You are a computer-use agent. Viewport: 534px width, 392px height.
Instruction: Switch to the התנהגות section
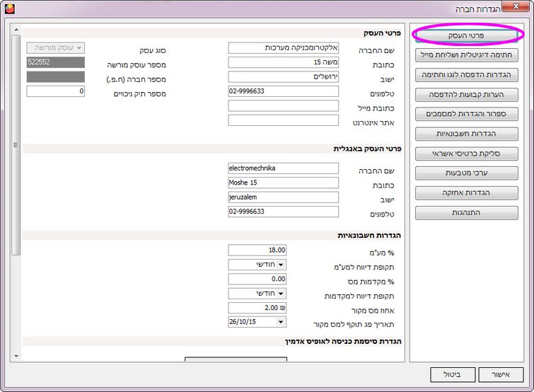466,212
